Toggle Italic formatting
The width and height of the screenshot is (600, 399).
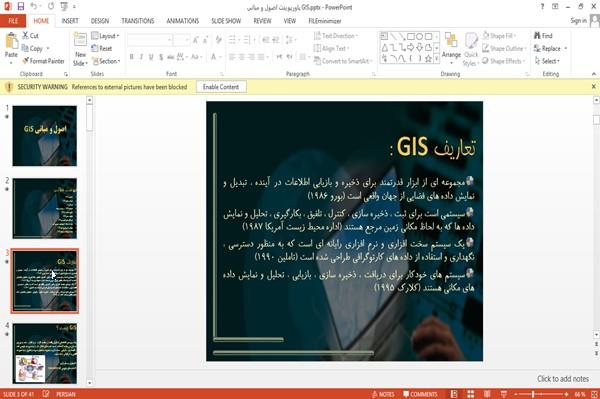(x=141, y=57)
